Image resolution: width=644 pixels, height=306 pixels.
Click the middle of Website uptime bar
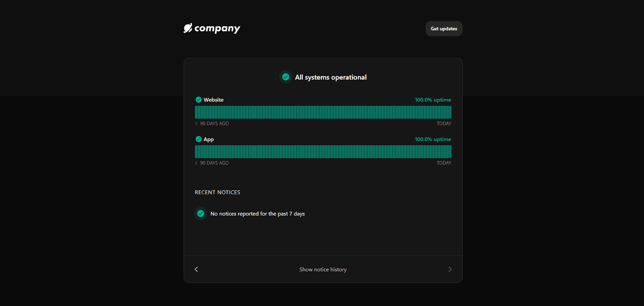click(x=323, y=112)
